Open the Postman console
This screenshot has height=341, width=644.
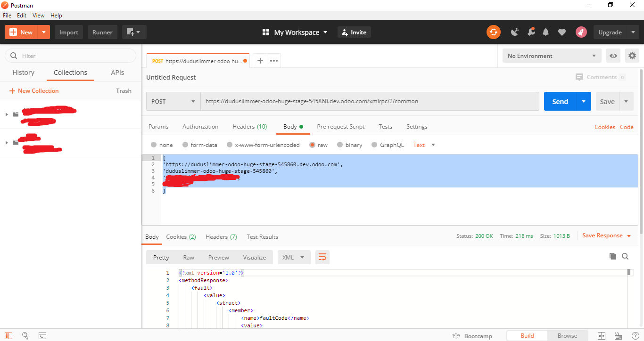(42, 336)
